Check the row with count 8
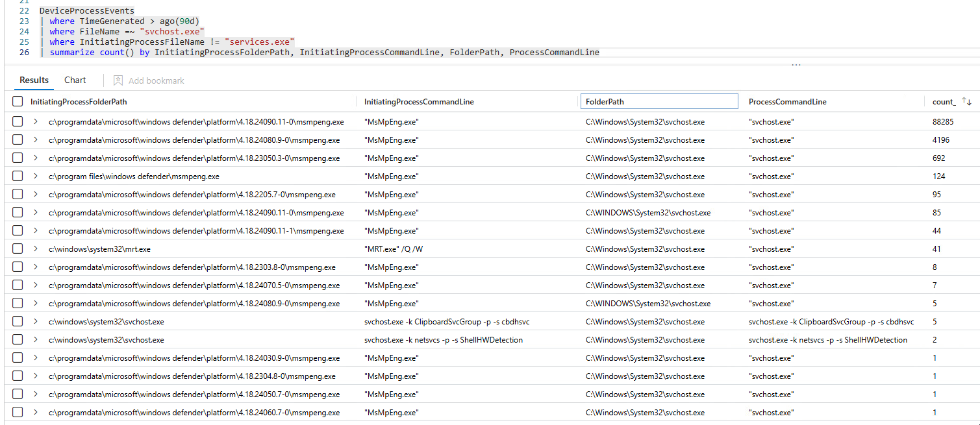980x425 pixels. coord(18,267)
